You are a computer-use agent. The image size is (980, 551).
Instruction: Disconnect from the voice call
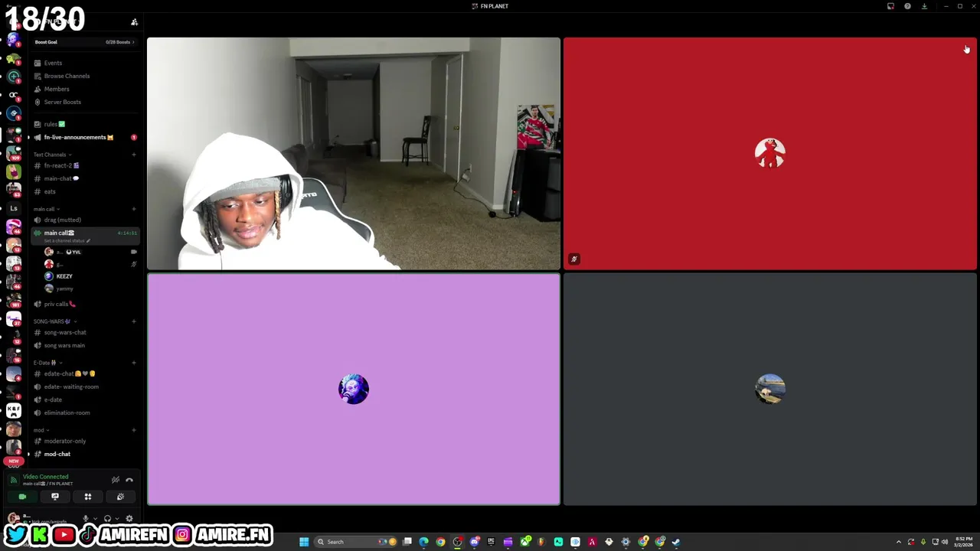(x=129, y=480)
